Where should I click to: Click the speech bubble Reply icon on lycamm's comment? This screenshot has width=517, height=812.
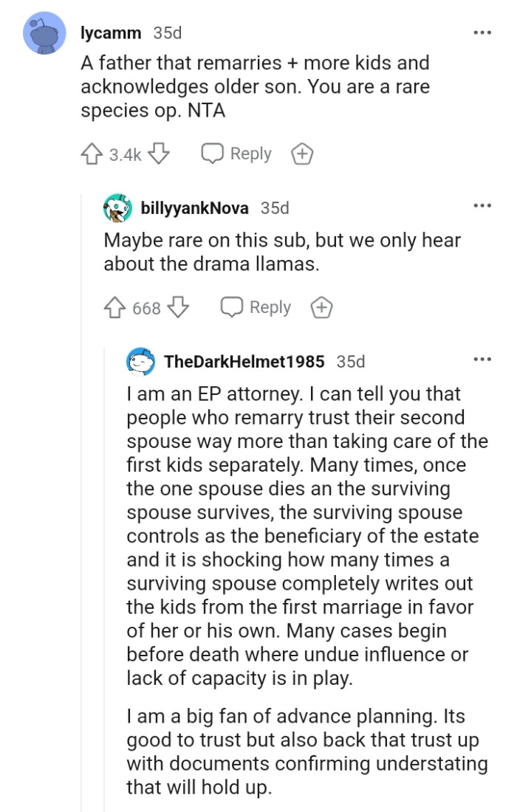(x=211, y=153)
